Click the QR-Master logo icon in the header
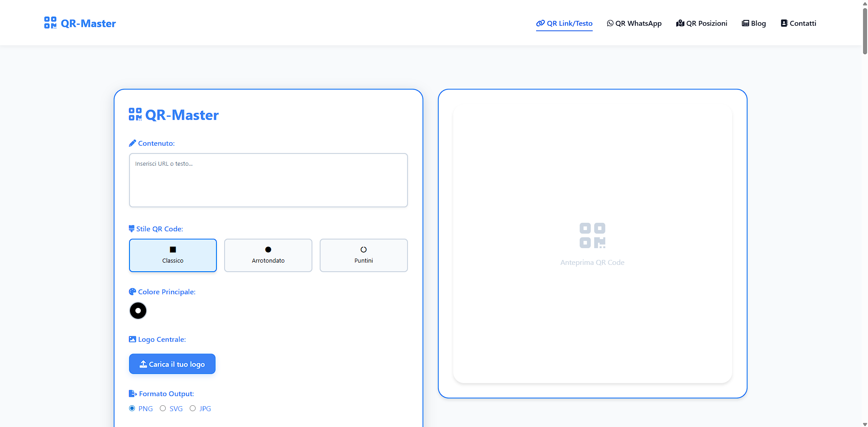Viewport: 868px width, 427px height. [50, 22]
